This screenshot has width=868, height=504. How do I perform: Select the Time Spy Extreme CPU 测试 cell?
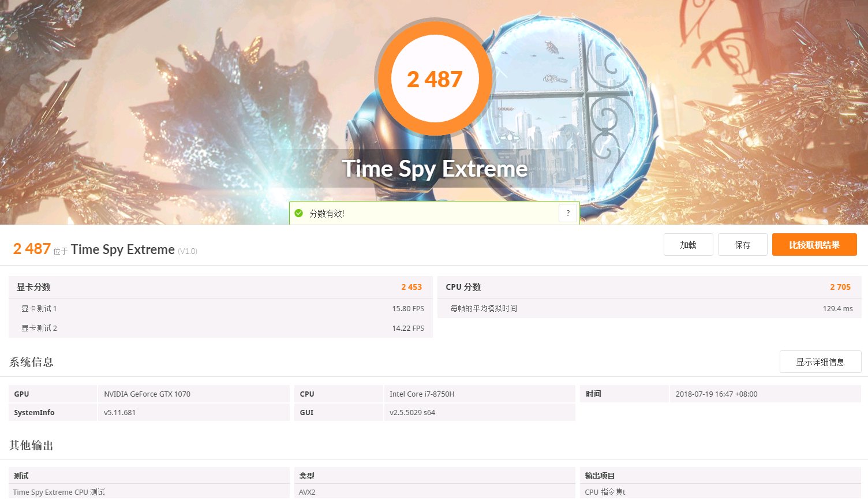click(x=59, y=492)
